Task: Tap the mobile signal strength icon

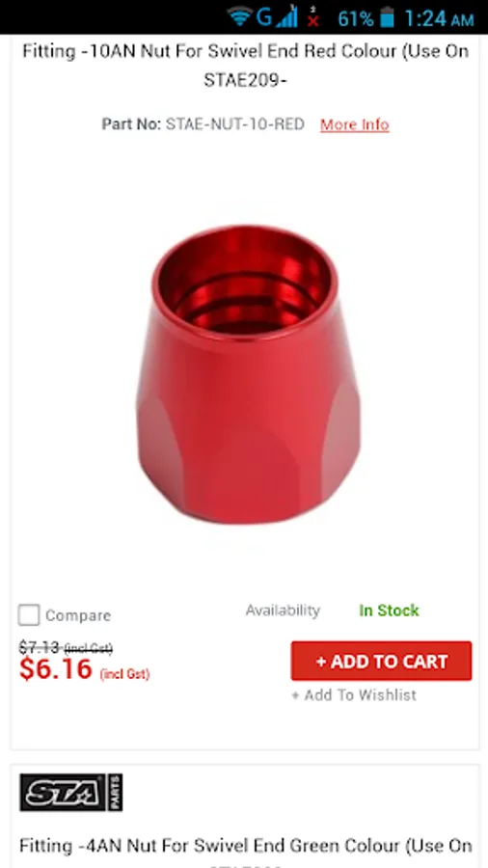Action: pos(286,17)
